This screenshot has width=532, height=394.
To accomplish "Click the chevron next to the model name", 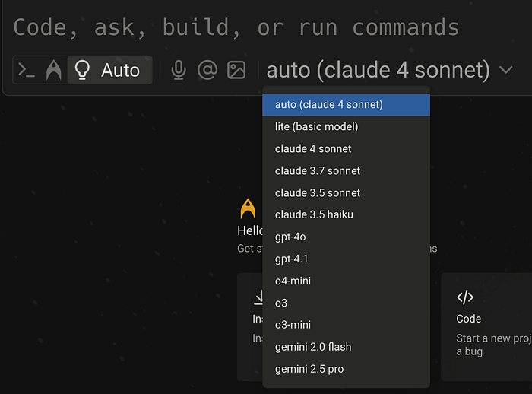I will 506,70.
